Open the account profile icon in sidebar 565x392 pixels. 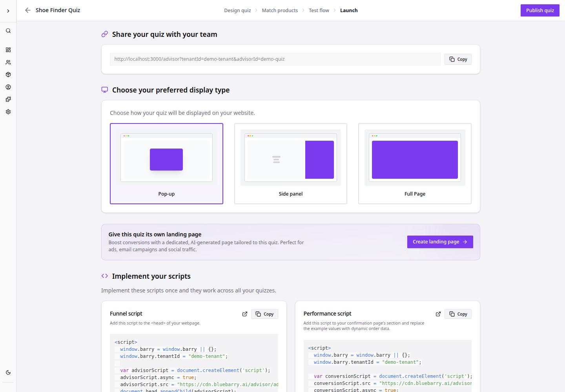pos(8,87)
